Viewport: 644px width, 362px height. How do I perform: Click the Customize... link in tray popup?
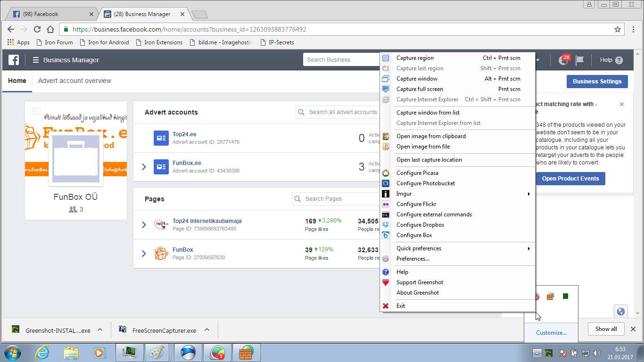coord(551,333)
